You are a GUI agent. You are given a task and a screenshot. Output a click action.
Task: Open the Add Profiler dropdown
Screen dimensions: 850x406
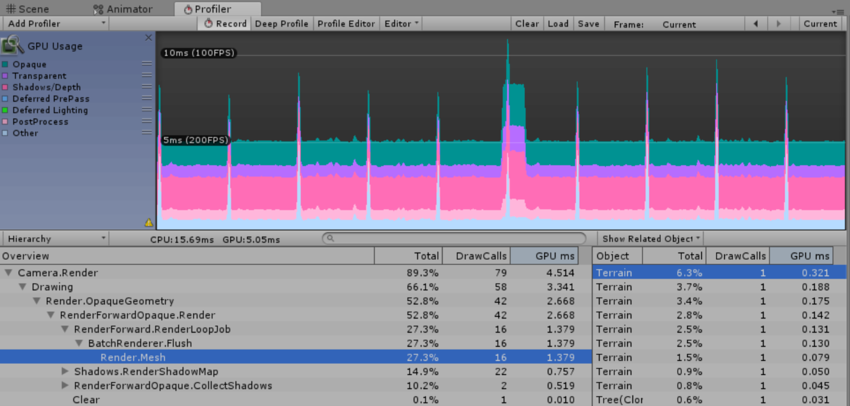tap(55, 24)
